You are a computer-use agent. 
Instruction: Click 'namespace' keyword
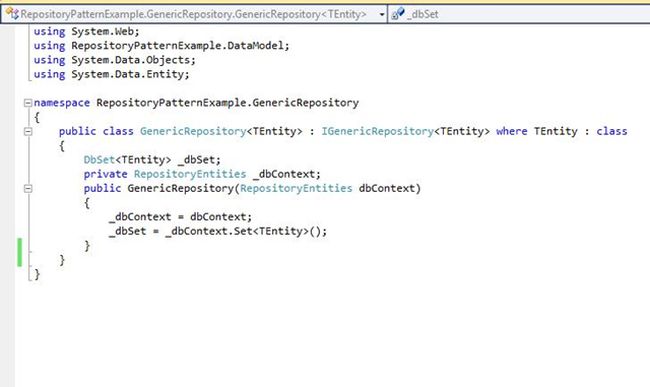coord(61,103)
